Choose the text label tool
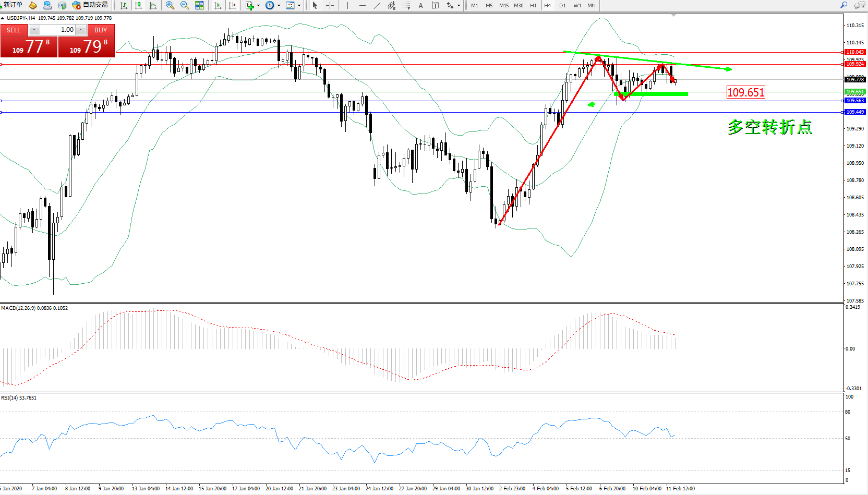The width and height of the screenshot is (868, 495). 420,5
